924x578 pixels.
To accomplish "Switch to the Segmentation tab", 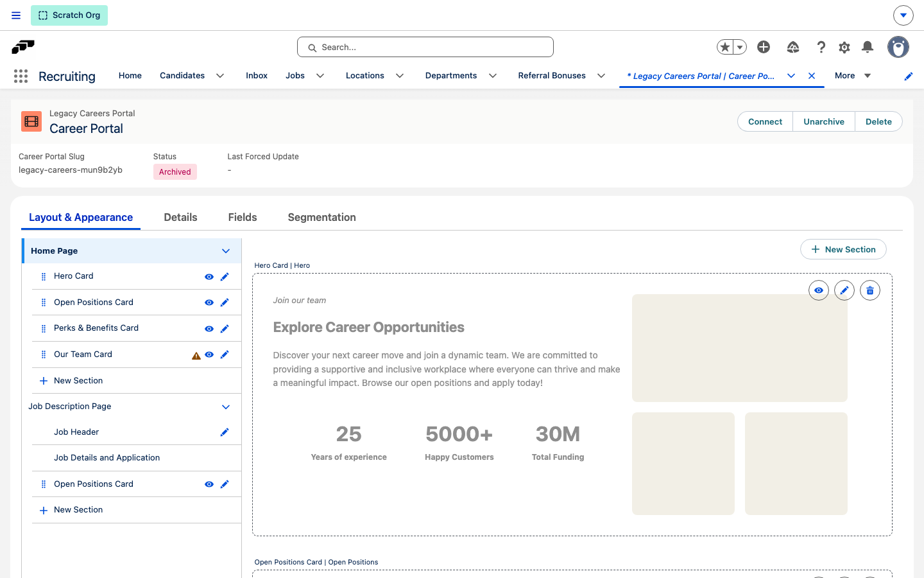I will [x=322, y=217].
